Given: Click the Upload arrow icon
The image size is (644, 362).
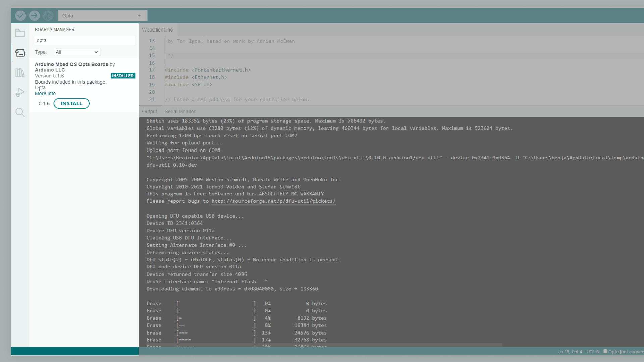Looking at the screenshot, I should coord(34,16).
